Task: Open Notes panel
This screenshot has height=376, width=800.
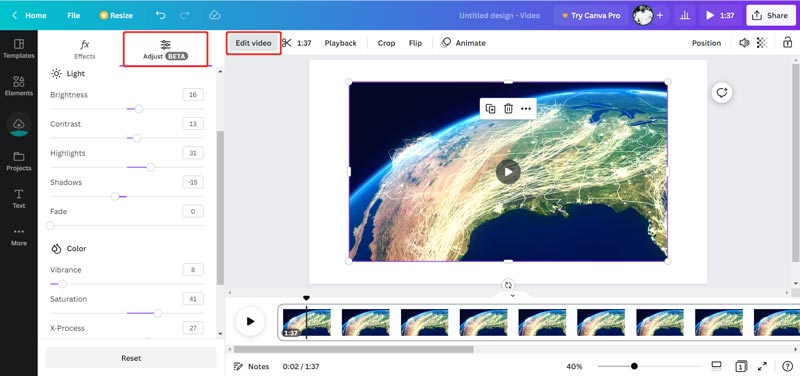Action: (x=251, y=366)
